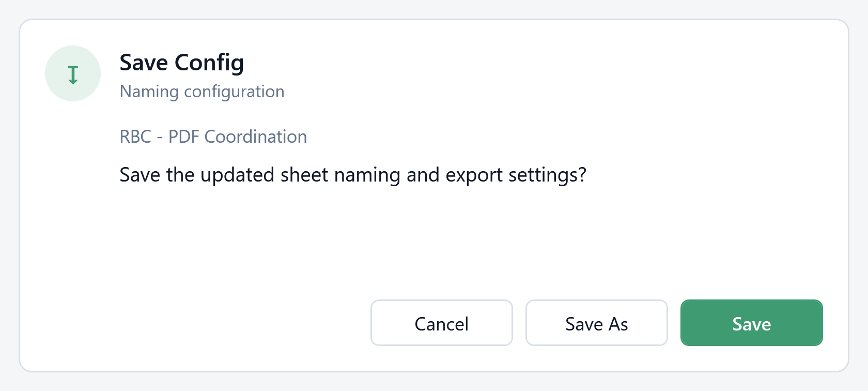Tap the download-style arrow in the green circle
Image resolution: width=868 pixels, height=391 pixels.
pyautogui.click(x=73, y=75)
